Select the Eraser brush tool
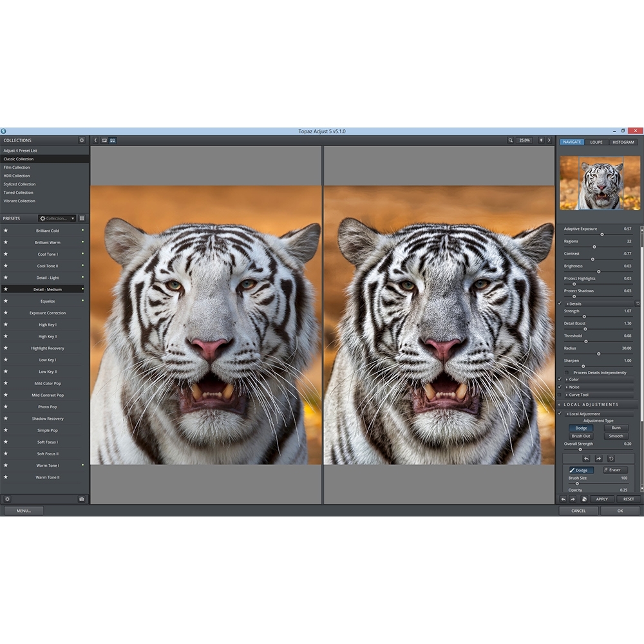The height and width of the screenshot is (644, 644). pyautogui.click(x=615, y=470)
